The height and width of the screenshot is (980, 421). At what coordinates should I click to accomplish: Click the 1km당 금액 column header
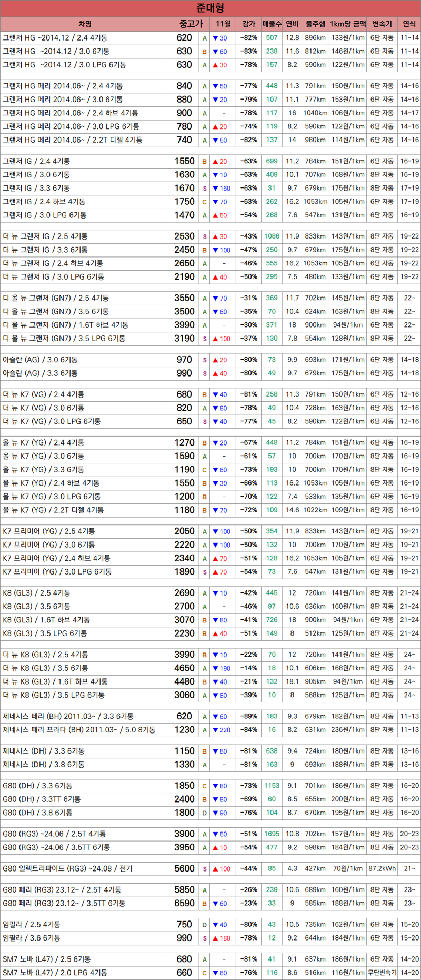[x=348, y=24]
